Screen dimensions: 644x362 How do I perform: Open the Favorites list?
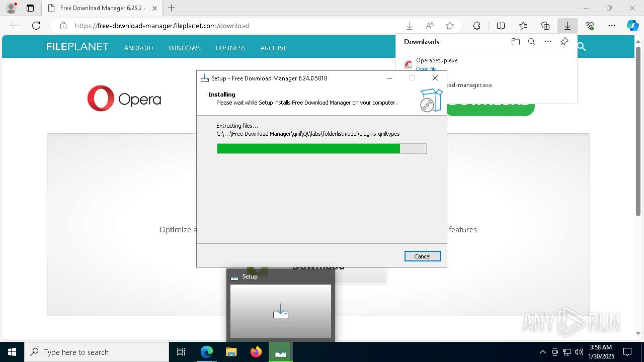pos(523,26)
